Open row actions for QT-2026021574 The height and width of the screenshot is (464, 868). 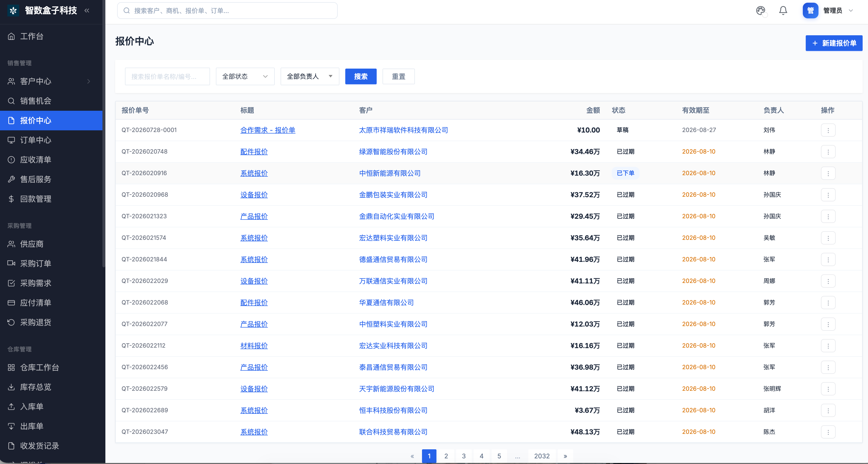pos(828,238)
